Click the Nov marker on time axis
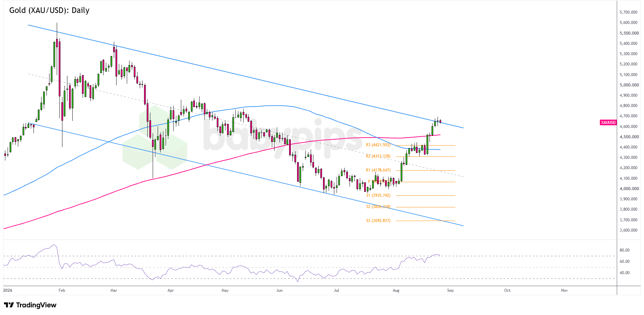This screenshot has width=644, height=315. 564,290
